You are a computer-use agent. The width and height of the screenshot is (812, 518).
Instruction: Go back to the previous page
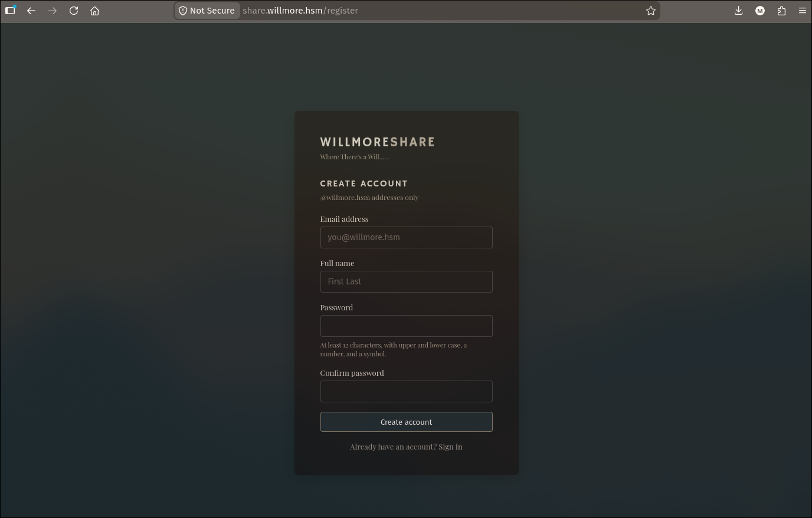[x=31, y=11]
